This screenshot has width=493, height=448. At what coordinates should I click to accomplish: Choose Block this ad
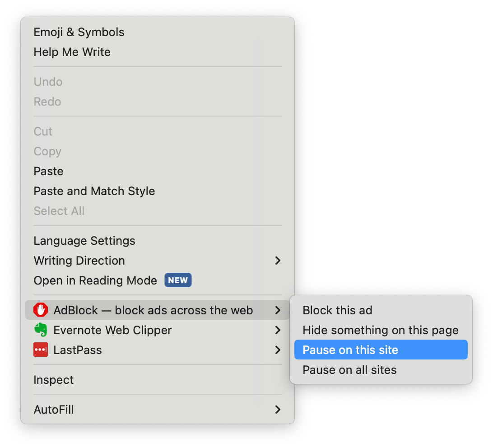click(337, 310)
